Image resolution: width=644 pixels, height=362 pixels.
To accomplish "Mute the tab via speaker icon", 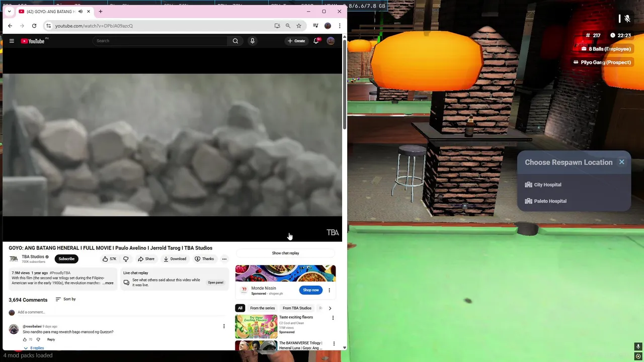I will pyautogui.click(x=80, y=12).
